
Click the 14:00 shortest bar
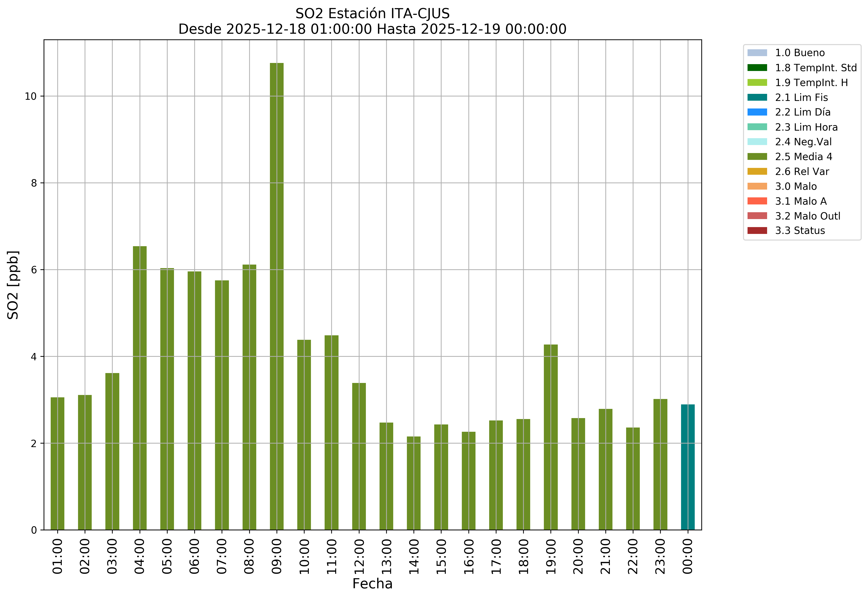[413, 483]
